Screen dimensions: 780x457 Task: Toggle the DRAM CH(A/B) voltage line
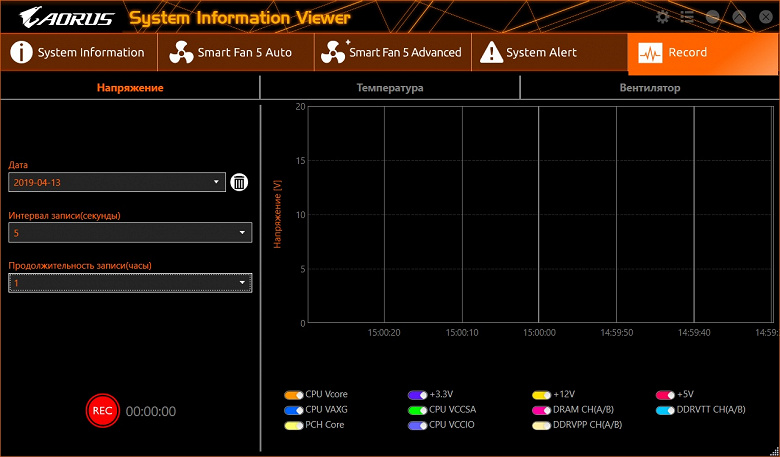coord(541,410)
